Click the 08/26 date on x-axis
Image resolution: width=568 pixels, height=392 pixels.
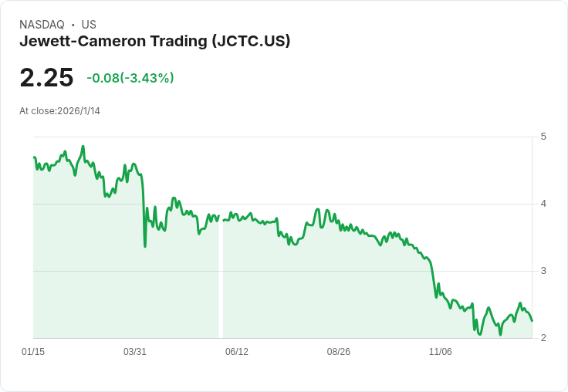tap(339, 352)
